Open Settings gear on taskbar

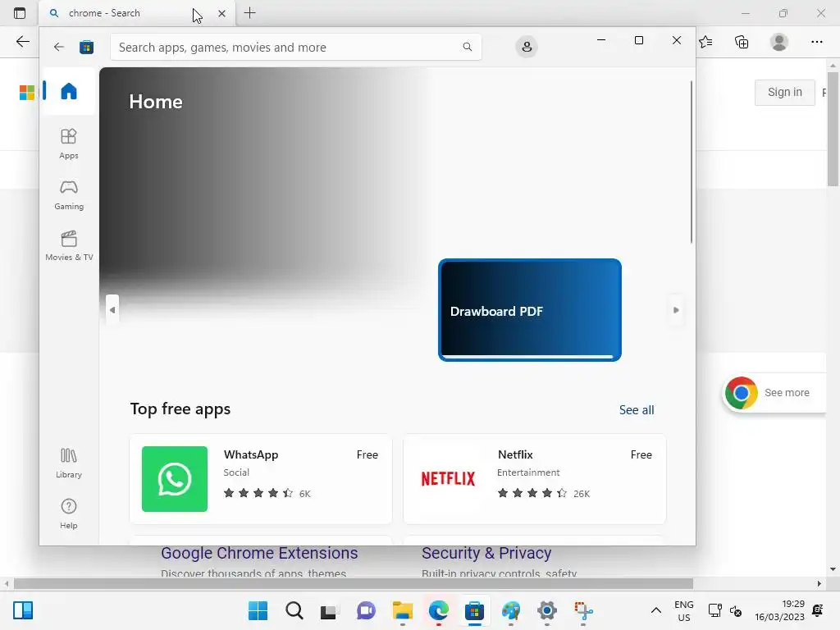pos(547,610)
